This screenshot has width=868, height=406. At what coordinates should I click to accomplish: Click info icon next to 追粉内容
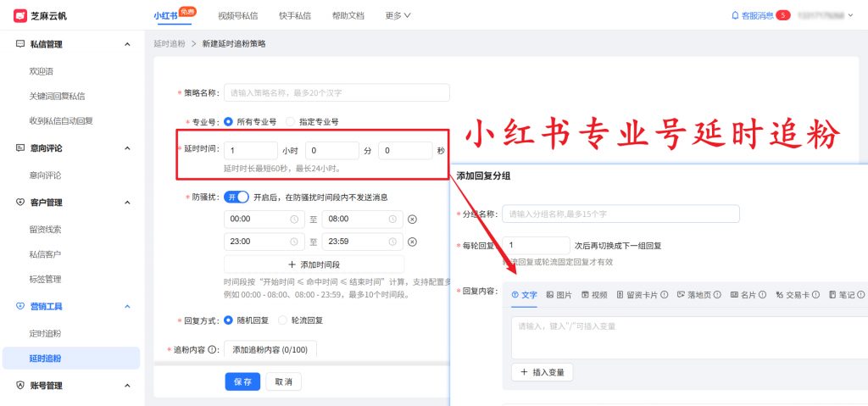[x=211, y=350]
